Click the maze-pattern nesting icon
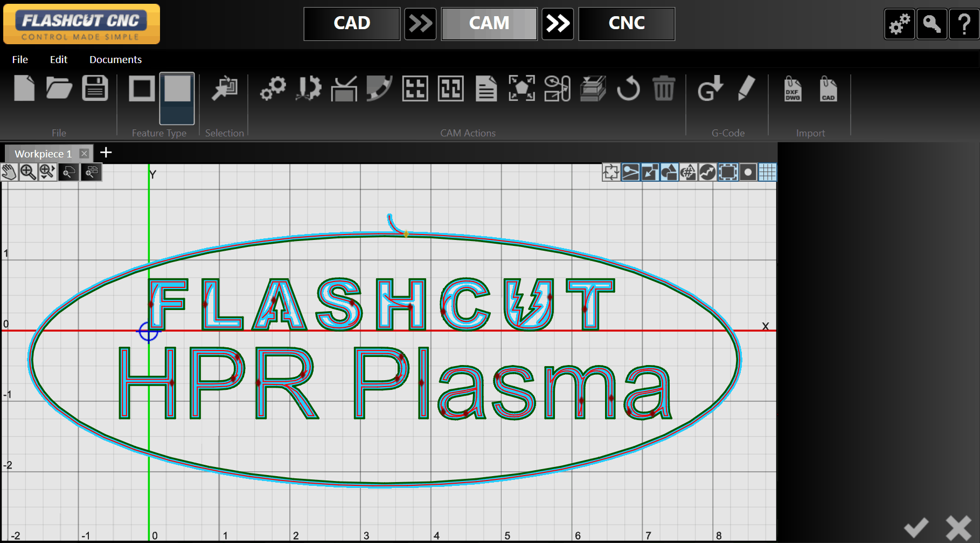 coord(451,88)
